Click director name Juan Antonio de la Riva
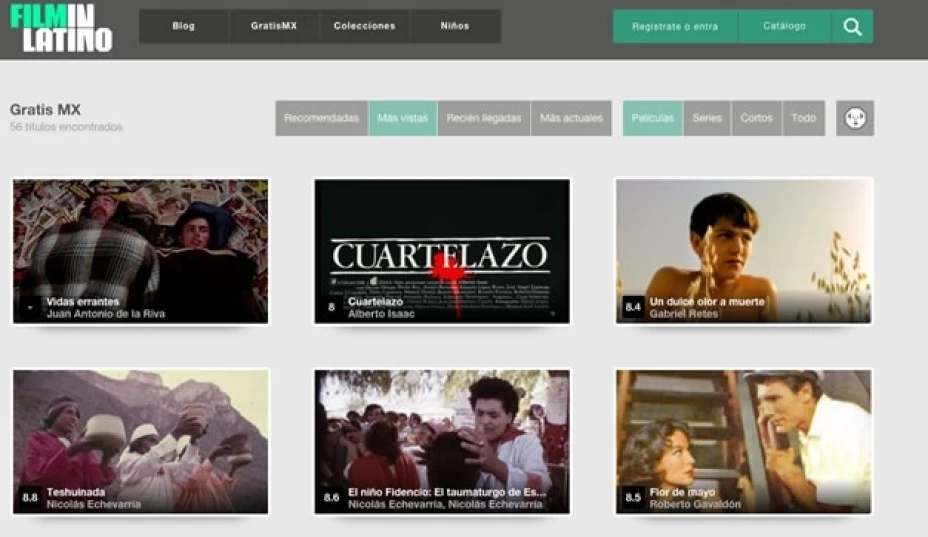Screen dimensions: 928x537 pos(106,314)
